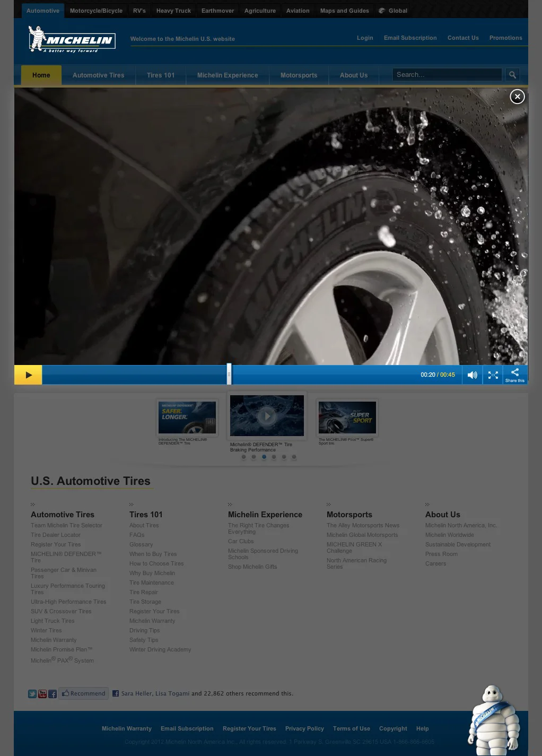Image resolution: width=542 pixels, height=756 pixels.
Task: Open the Tire Dealer Locator link
Action: (x=56, y=535)
